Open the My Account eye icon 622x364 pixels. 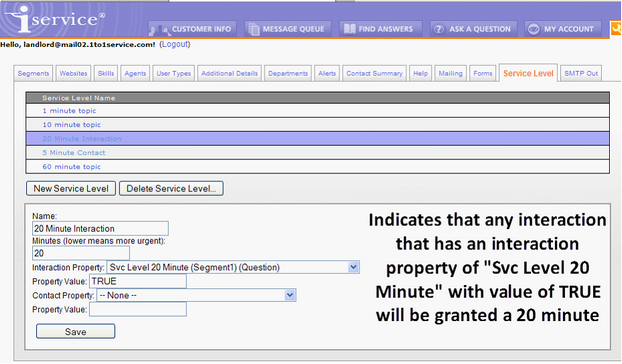pyautogui.click(x=534, y=29)
